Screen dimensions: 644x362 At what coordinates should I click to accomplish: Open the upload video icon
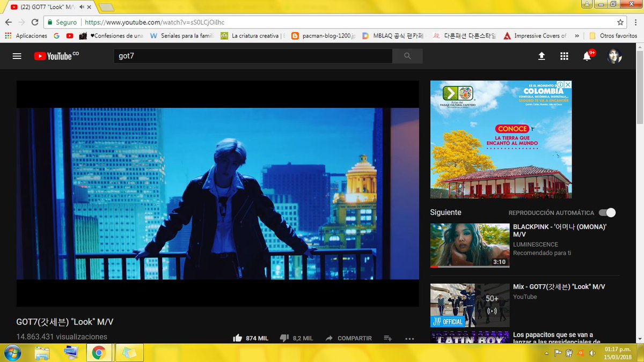[541, 56]
